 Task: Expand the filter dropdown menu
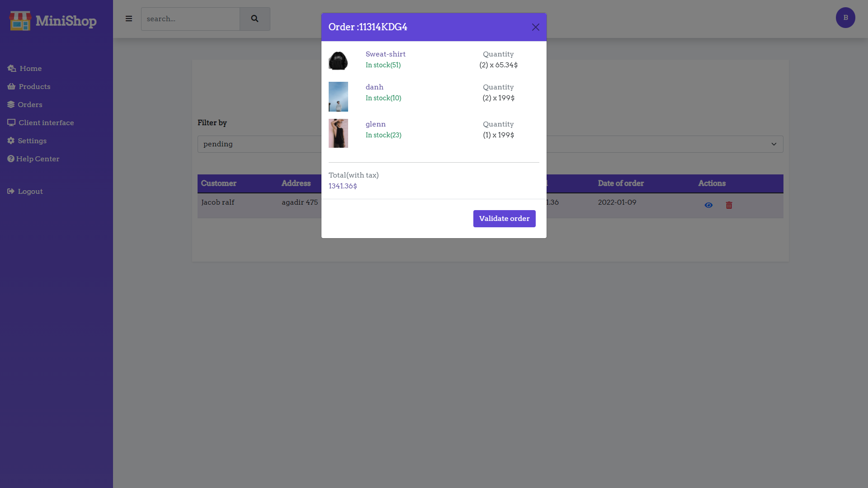tap(774, 144)
